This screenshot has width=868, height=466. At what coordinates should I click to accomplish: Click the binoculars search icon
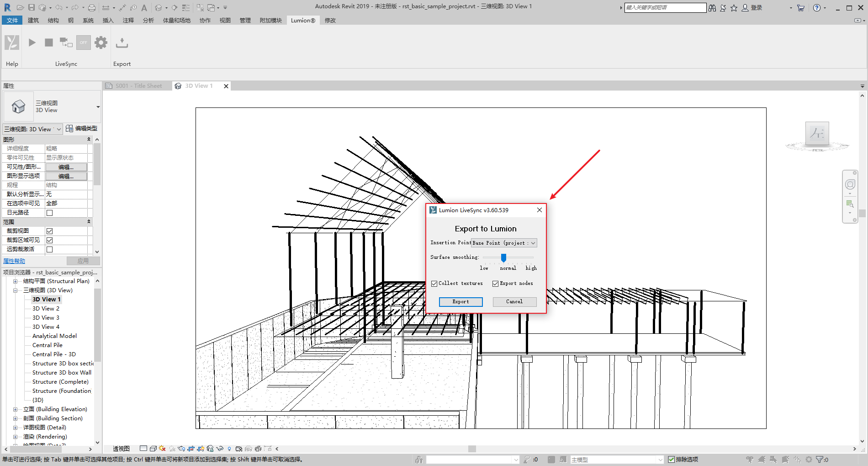(712, 8)
